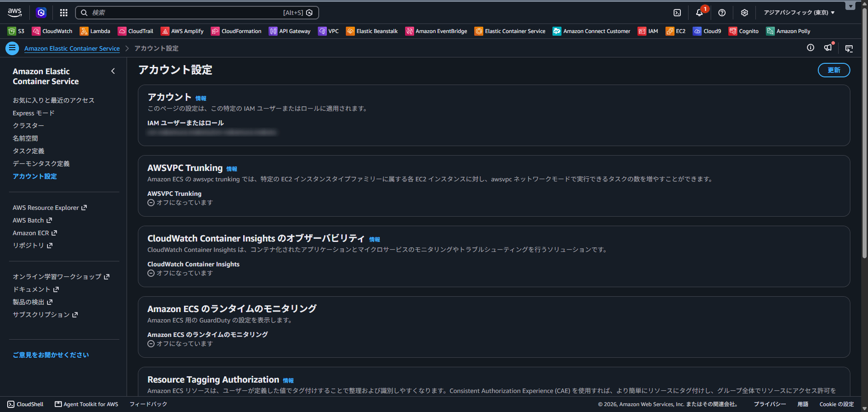Open Express モード in sidebar
Screen dimensions: 868x412
(x=33, y=113)
